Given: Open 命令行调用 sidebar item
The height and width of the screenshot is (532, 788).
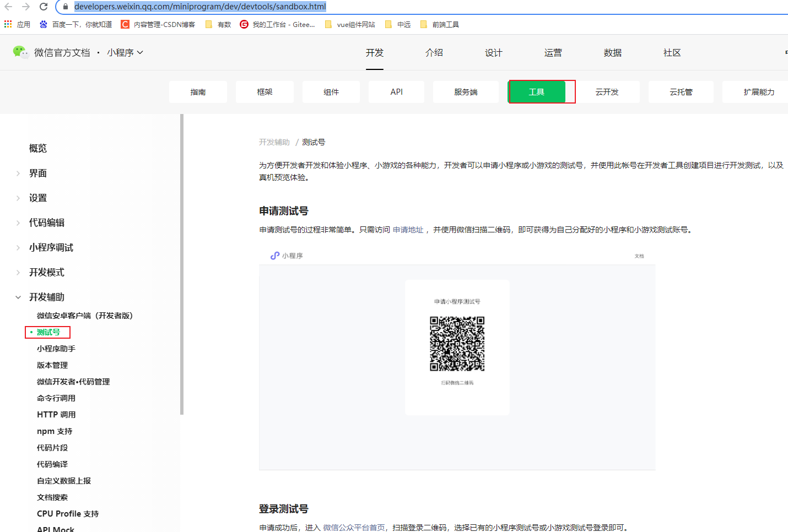Looking at the screenshot, I should (x=56, y=398).
